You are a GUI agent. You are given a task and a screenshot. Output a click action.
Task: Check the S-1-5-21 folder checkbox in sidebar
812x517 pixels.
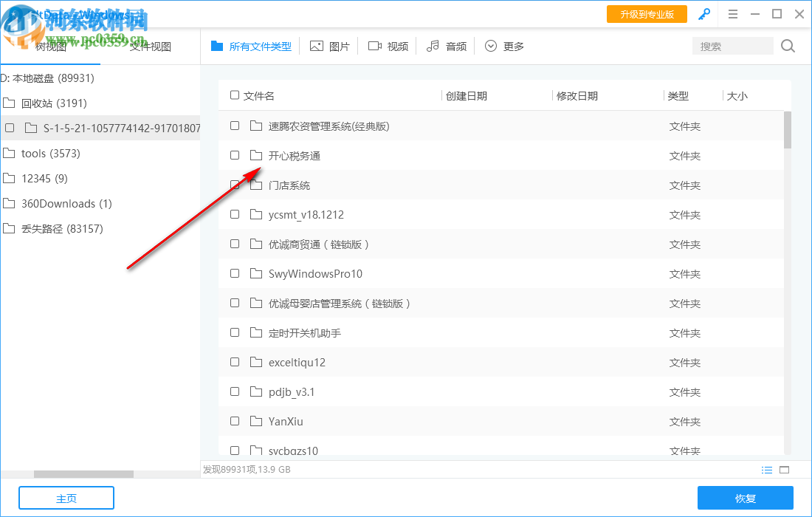tap(10, 127)
